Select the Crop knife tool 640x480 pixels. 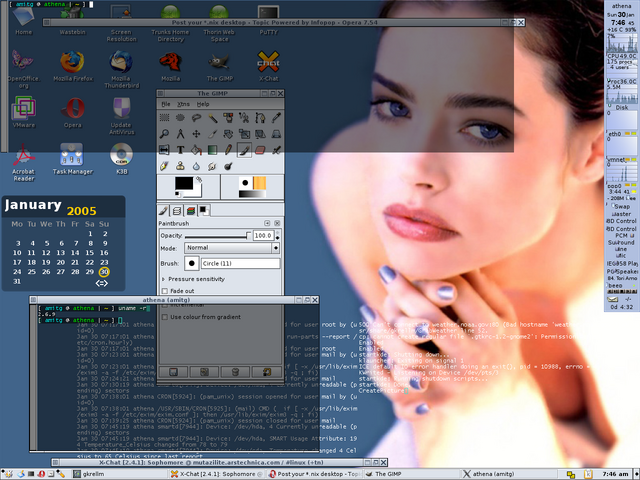(212, 134)
